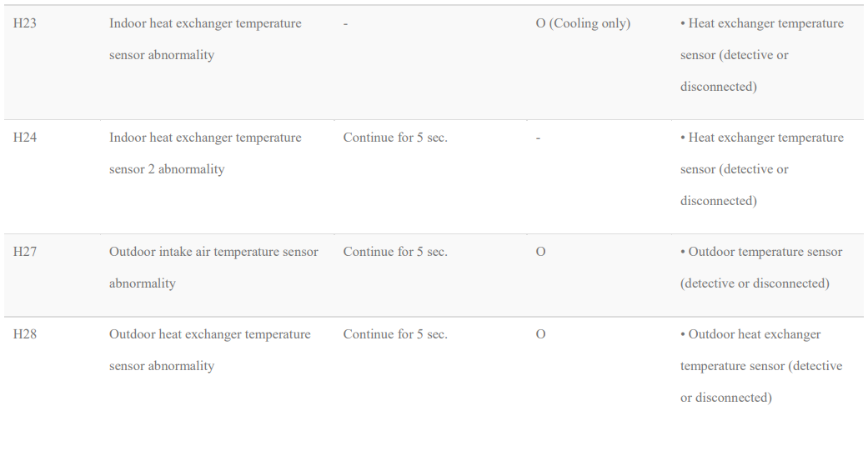868x461 pixels.
Task: Select the H24 error code cell
Action: 25,138
